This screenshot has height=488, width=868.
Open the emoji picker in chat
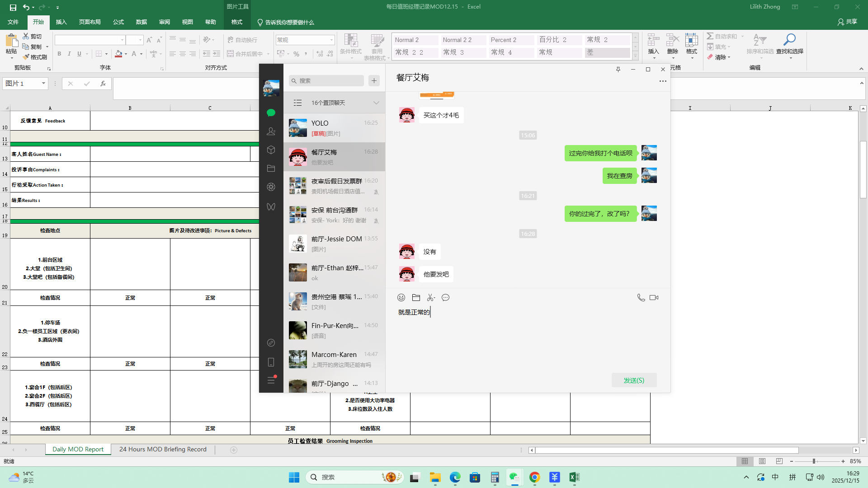click(x=401, y=297)
